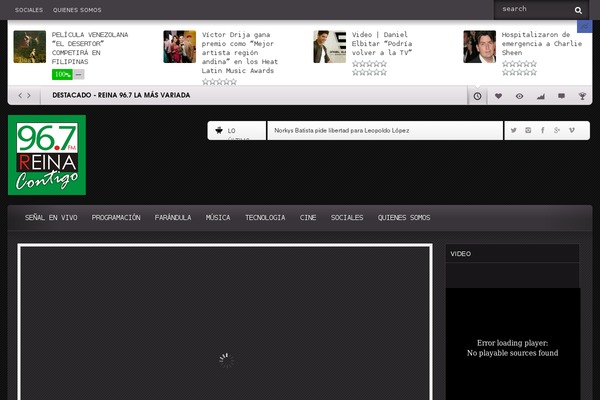Open FARÁNDULA menu item
The height and width of the screenshot is (400, 600).
[173, 217]
